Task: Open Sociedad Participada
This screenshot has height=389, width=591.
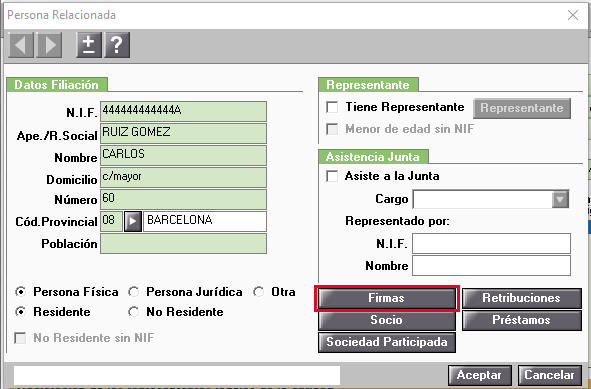Action: coord(387,342)
